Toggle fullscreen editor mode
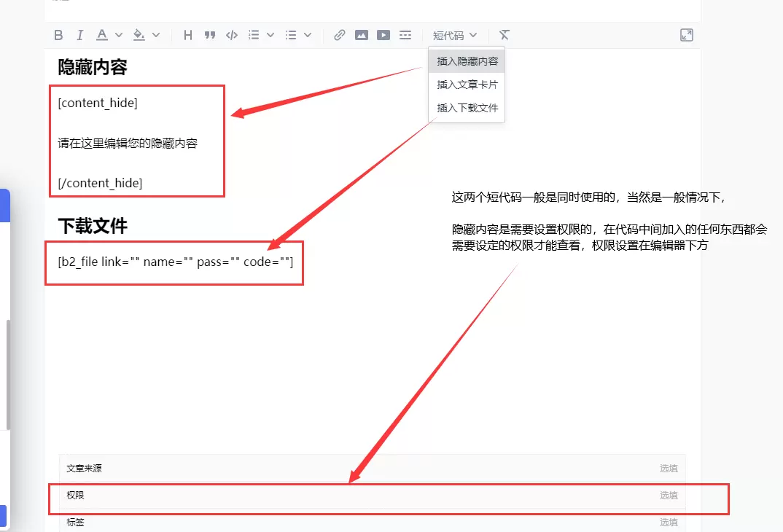 point(686,34)
